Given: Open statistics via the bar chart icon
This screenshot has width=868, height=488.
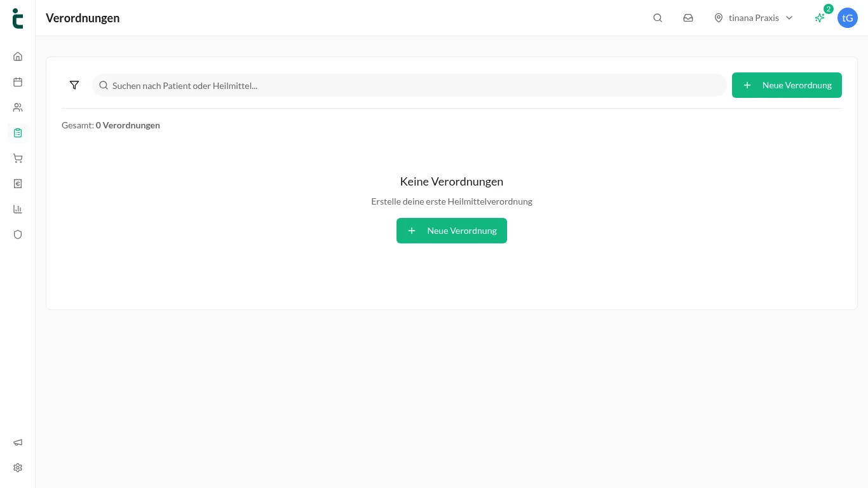Looking at the screenshot, I should tap(18, 209).
